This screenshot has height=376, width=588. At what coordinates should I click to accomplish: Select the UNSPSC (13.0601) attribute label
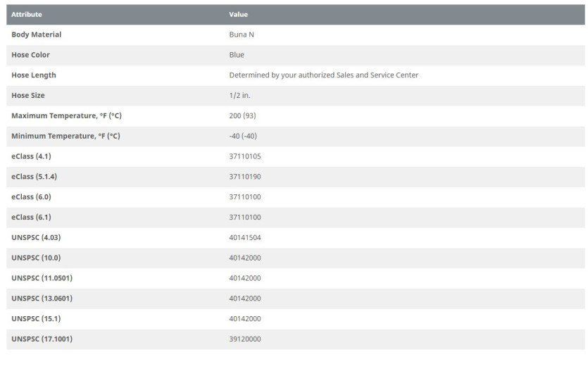tap(42, 299)
